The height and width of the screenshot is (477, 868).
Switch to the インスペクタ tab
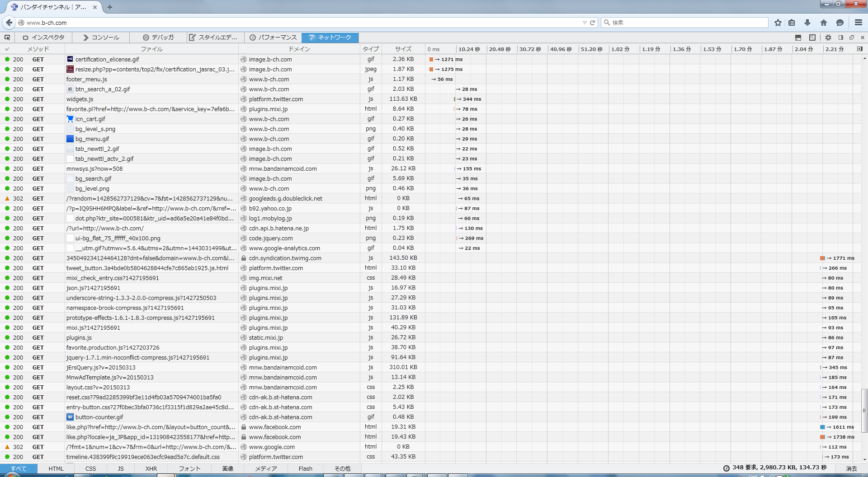click(x=44, y=37)
